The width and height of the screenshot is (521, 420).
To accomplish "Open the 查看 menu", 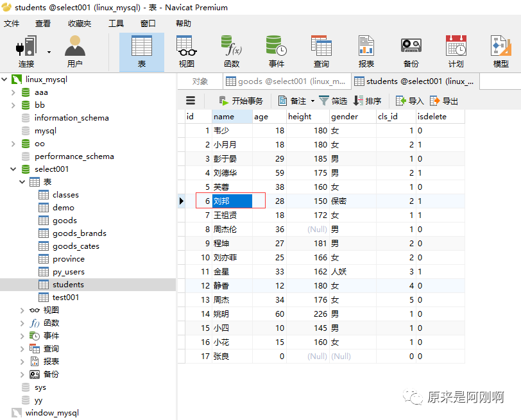I will tap(43, 24).
